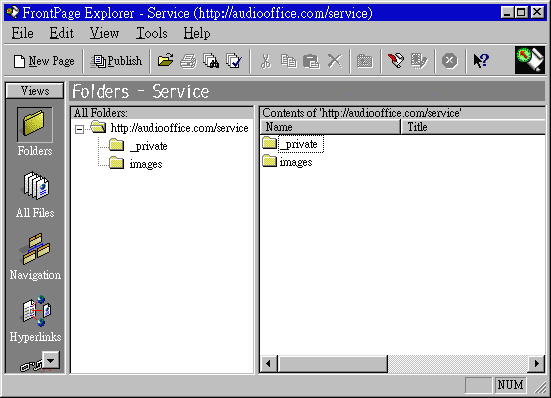Click the Cut scissors icon

click(x=266, y=61)
